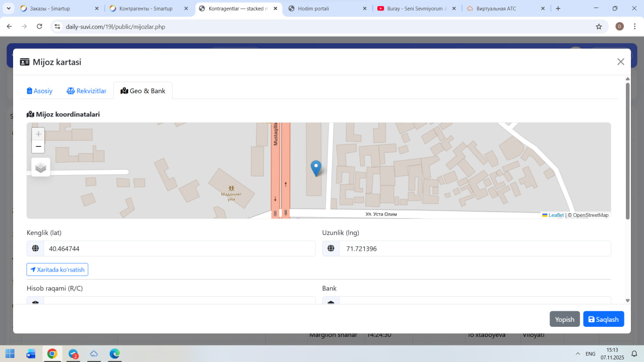Image resolution: width=644 pixels, height=362 pixels.
Task: Bookmark this page with the star
Action: point(599,27)
